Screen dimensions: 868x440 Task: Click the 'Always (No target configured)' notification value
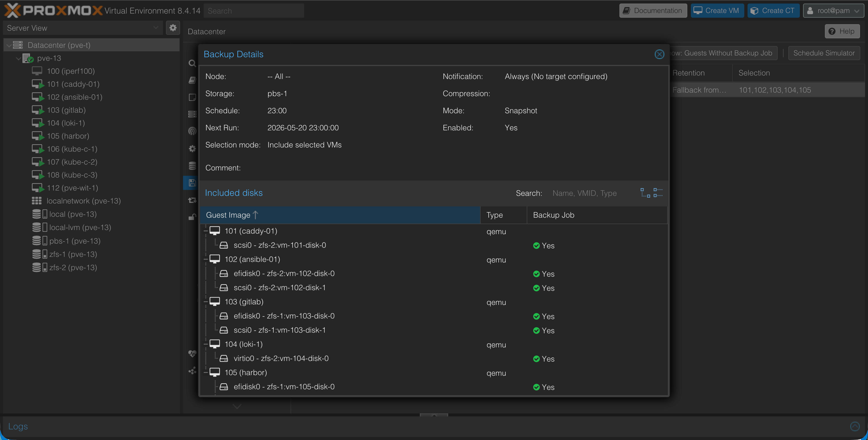pos(556,76)
